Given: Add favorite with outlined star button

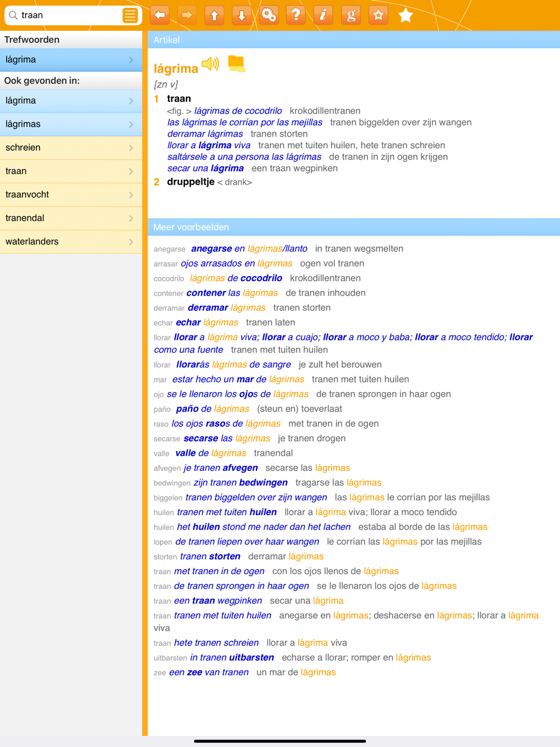Looking at the screenshot, I should (x=379, y=15).
